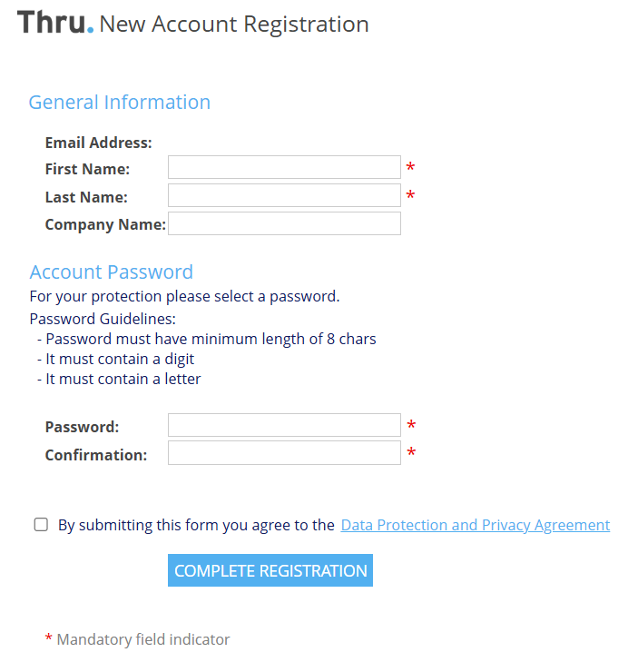Screen dimensions: 628x672
Task: Click the New Account Registration title
Action: pos(234,25)
